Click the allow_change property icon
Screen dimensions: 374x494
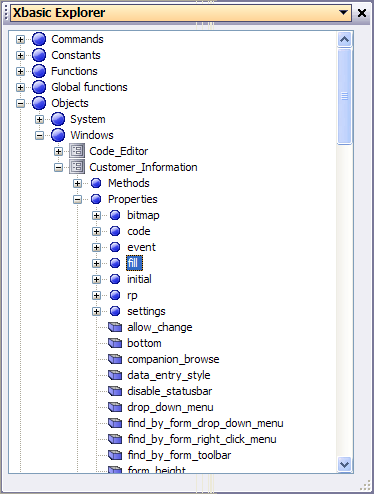pyautogui.click(x=115, y=327)
